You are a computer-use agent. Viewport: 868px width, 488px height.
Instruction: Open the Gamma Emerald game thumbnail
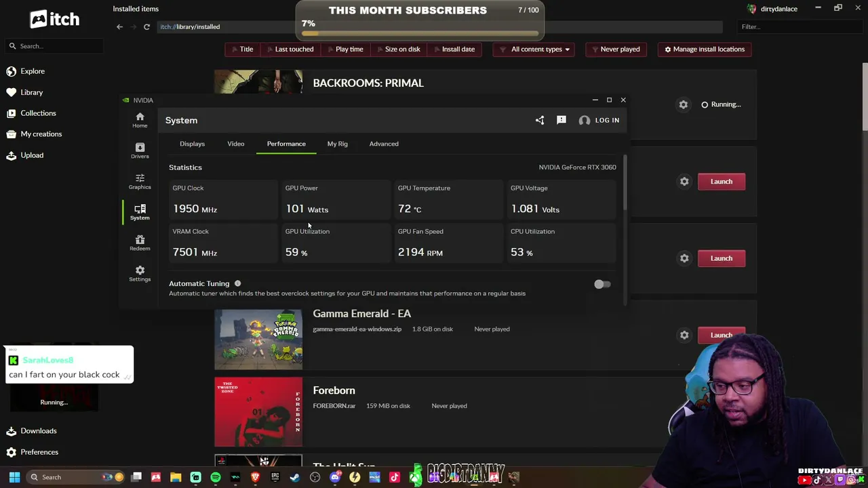click(x=258, y=340)
